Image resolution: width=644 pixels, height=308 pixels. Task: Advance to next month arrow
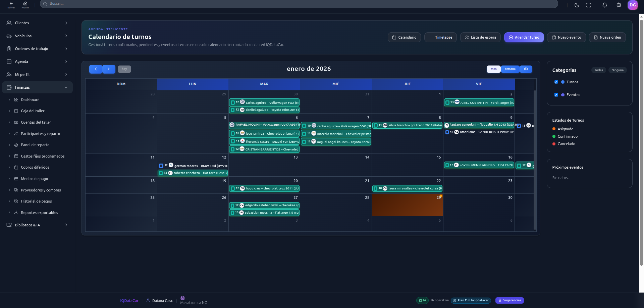109,69
